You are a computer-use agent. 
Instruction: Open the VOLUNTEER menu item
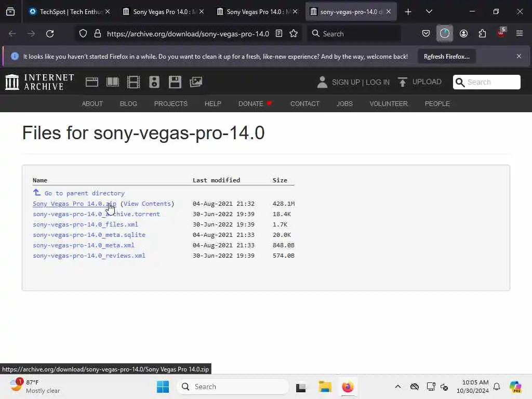pyautogui.click(x=389, y=104)
